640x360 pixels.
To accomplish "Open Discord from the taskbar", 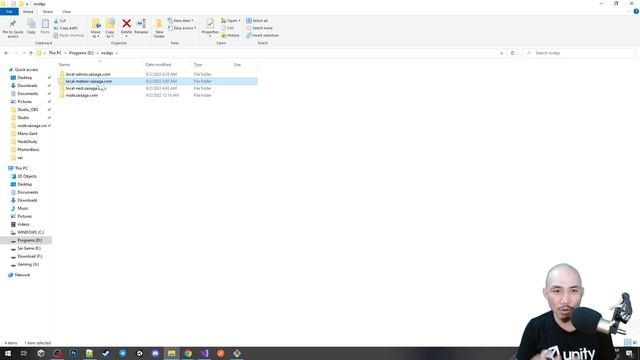I will pos(155,353).
